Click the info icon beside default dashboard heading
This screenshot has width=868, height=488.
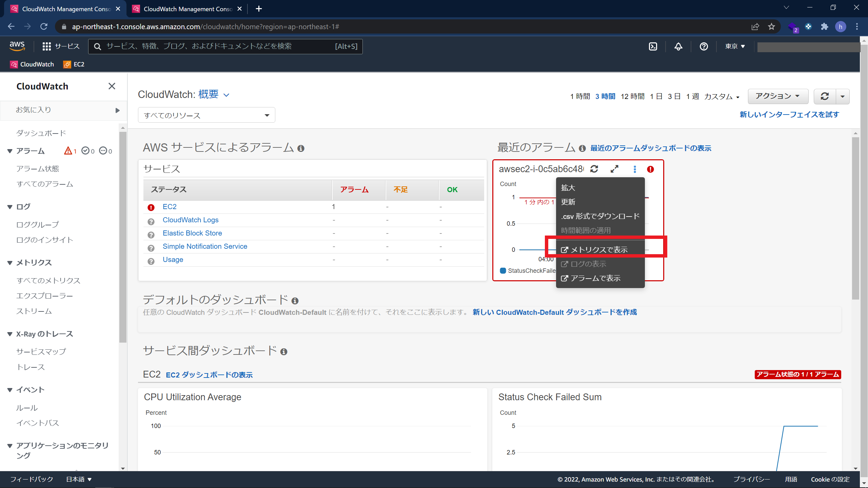click(295, 301)
